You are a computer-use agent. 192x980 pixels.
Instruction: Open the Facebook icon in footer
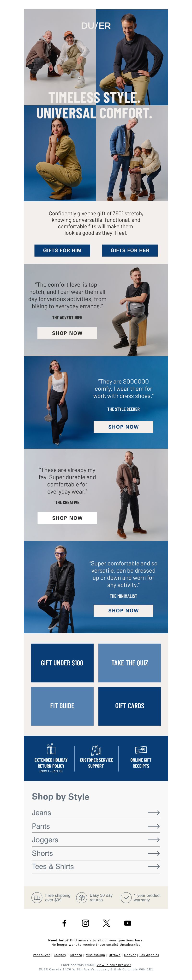coord(64,923)
